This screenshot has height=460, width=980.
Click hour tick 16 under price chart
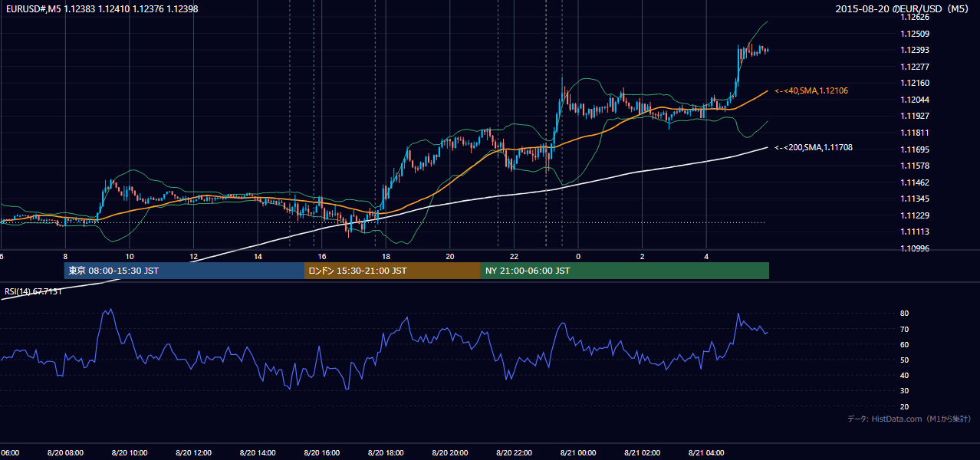(x=321, y=256)
